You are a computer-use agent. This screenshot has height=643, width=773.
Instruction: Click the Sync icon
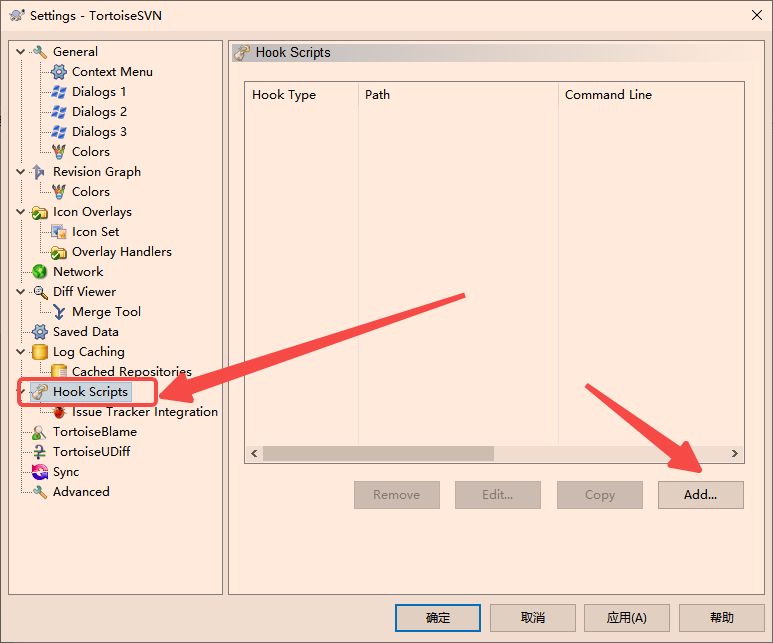coord(39,472)
